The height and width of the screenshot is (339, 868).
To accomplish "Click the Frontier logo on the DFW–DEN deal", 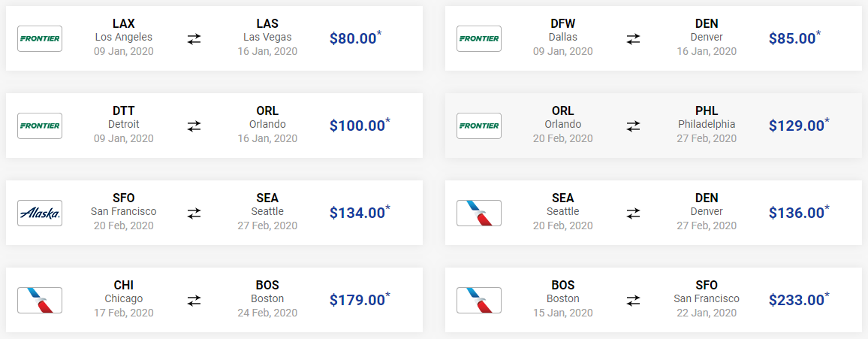I will [479, 39].
